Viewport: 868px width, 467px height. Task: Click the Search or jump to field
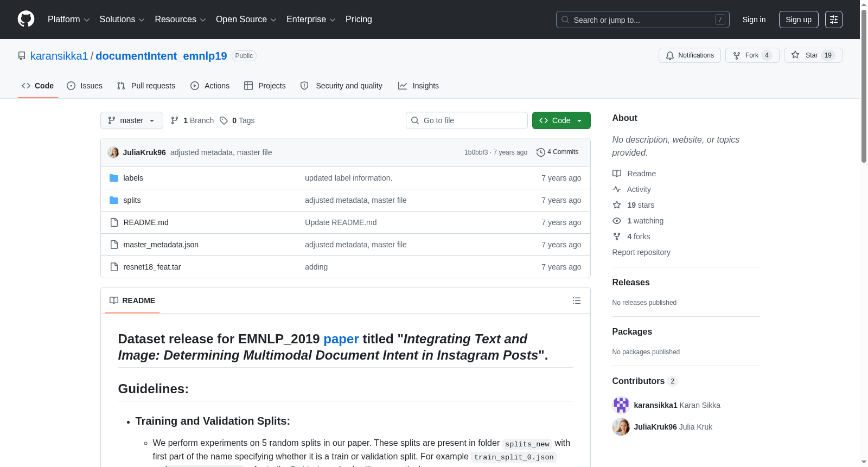[643, 20]
